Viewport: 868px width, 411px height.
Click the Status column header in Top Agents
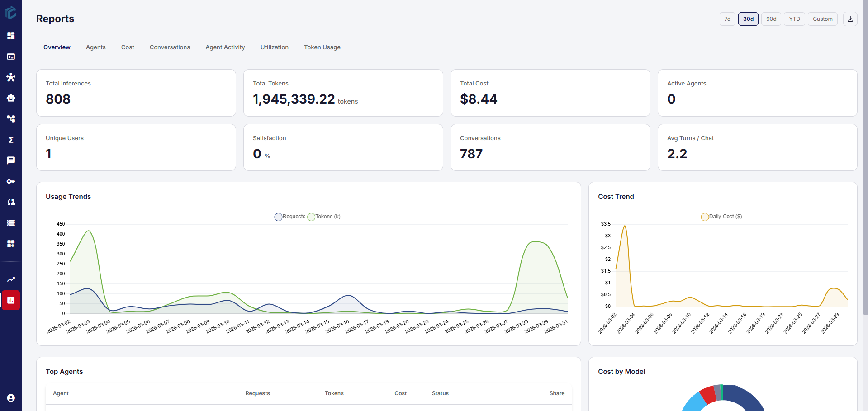[x=440, y=393]
